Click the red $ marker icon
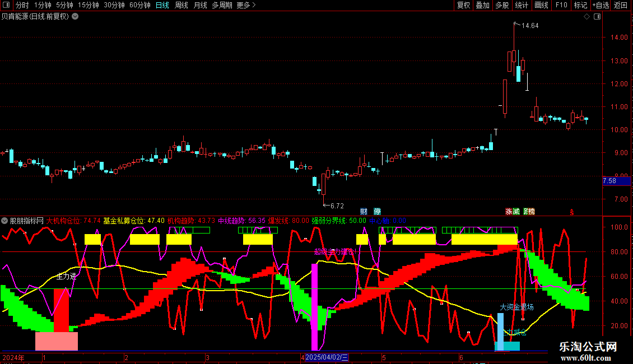This screenshot has width=633, height=364. click(x=571, y=212)
